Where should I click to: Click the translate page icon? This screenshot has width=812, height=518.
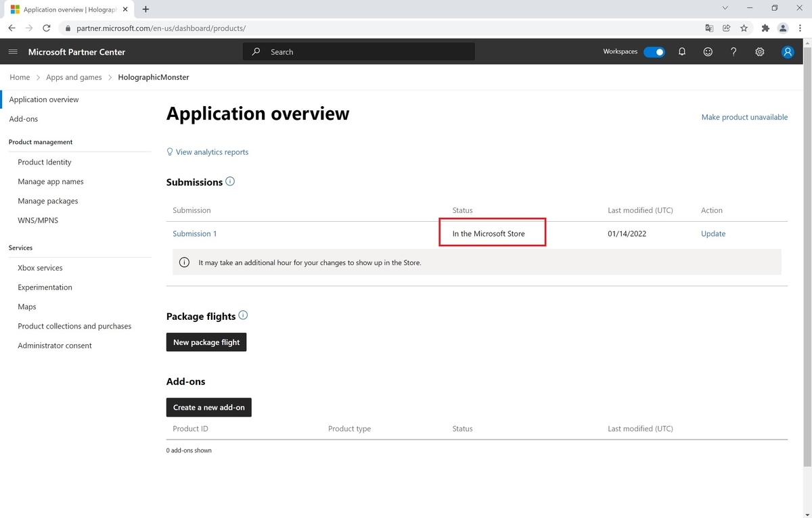708,28
